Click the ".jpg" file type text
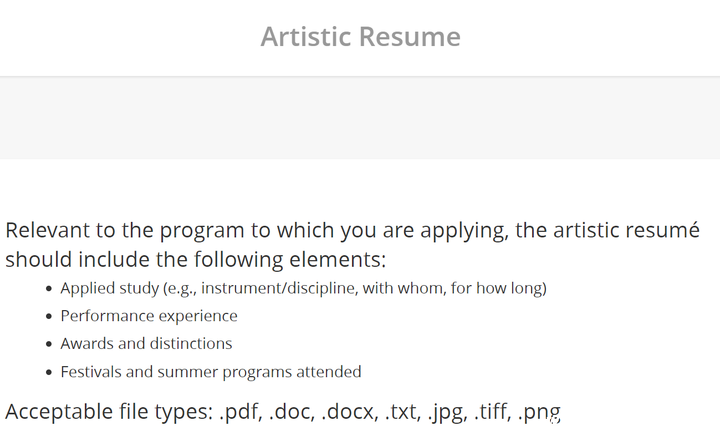The height and width of the screenshot is (441, 720). pyautogui.click(x=447, y=413)
